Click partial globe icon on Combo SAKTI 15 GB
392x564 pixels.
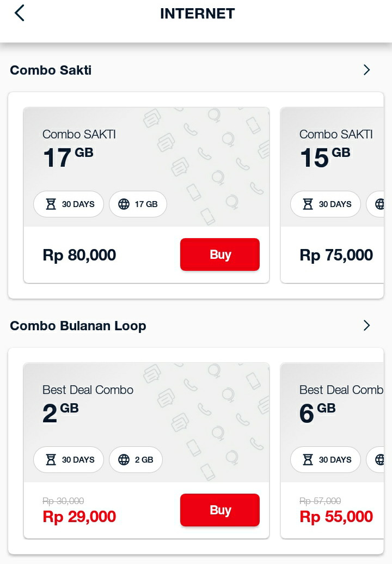[x=380, y=204]
